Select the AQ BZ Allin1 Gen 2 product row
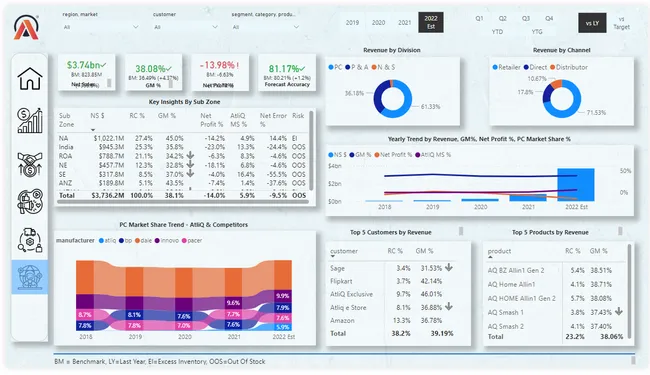 555,270
